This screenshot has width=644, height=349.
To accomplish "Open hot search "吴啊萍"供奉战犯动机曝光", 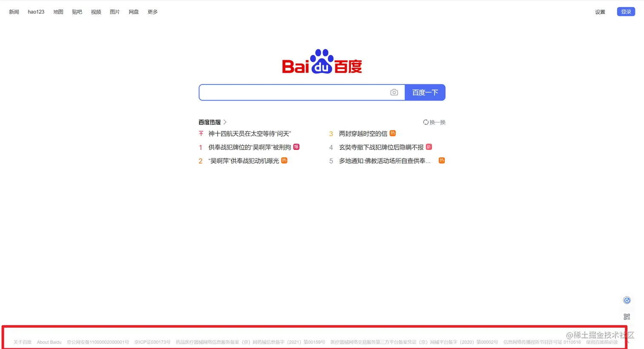I will pyautogui.click(x=244, y=161).
